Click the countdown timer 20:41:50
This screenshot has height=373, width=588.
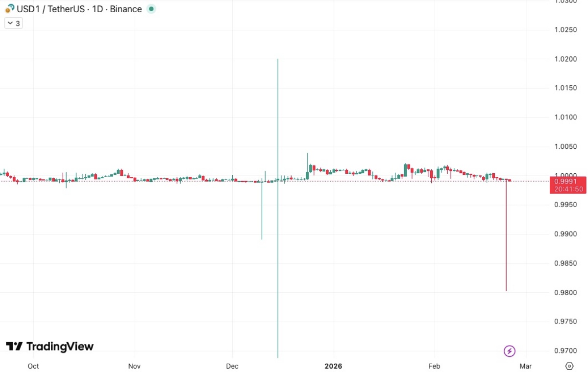pyautogui.click(x=567, y=189)
